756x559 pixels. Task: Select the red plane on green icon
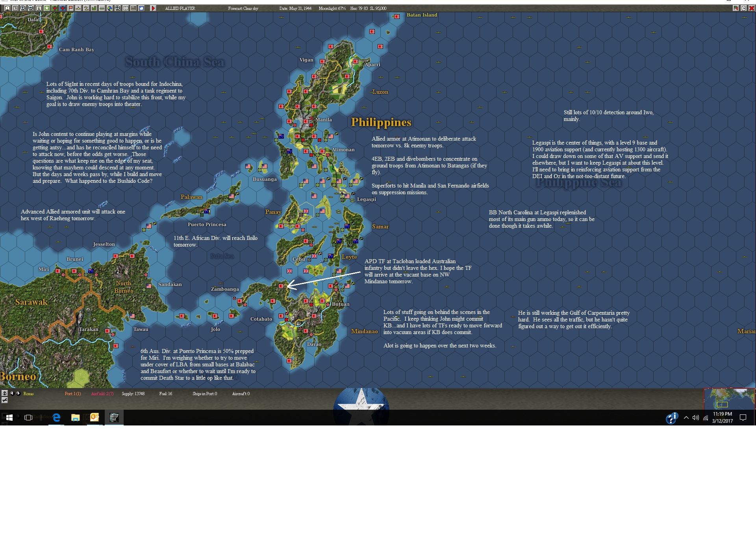[x=55, y=8]
